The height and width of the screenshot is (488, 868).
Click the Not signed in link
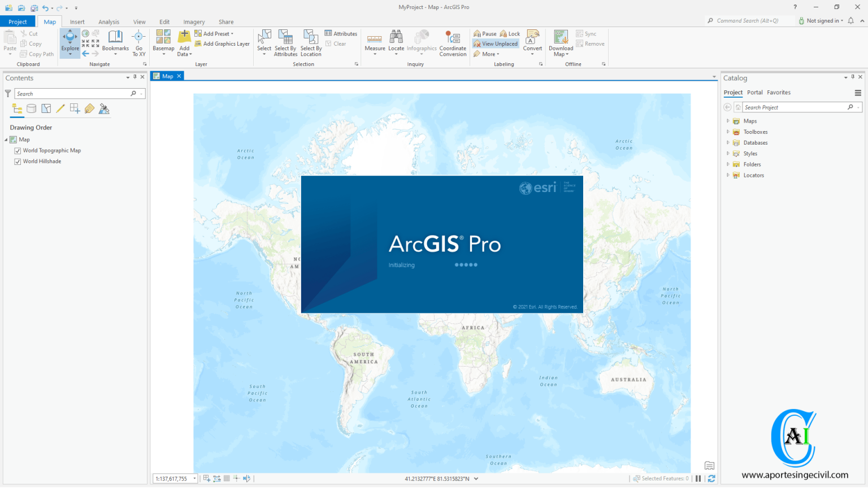[x=822, y=20]
